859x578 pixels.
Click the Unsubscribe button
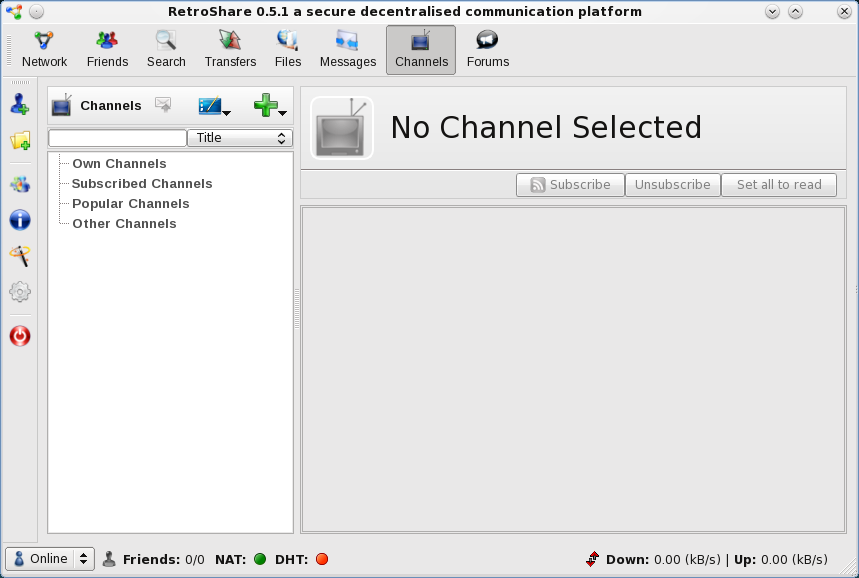click(673, 185)
